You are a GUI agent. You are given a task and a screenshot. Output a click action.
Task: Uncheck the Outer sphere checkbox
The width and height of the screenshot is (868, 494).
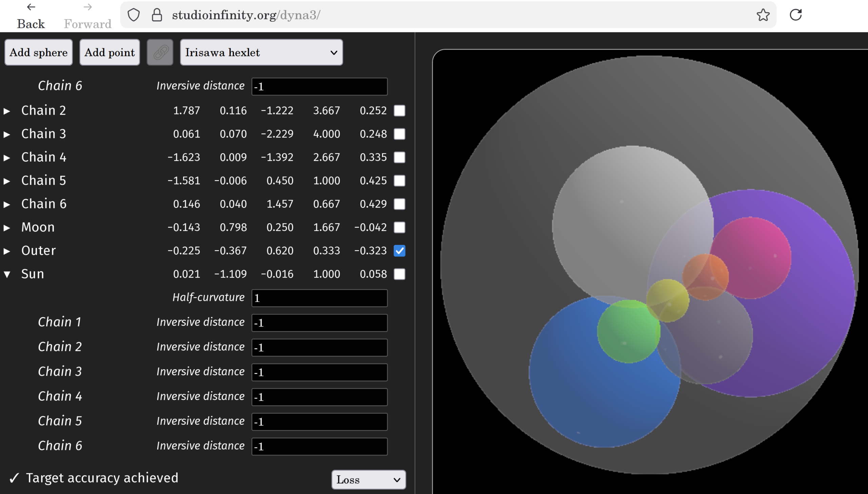399,251
